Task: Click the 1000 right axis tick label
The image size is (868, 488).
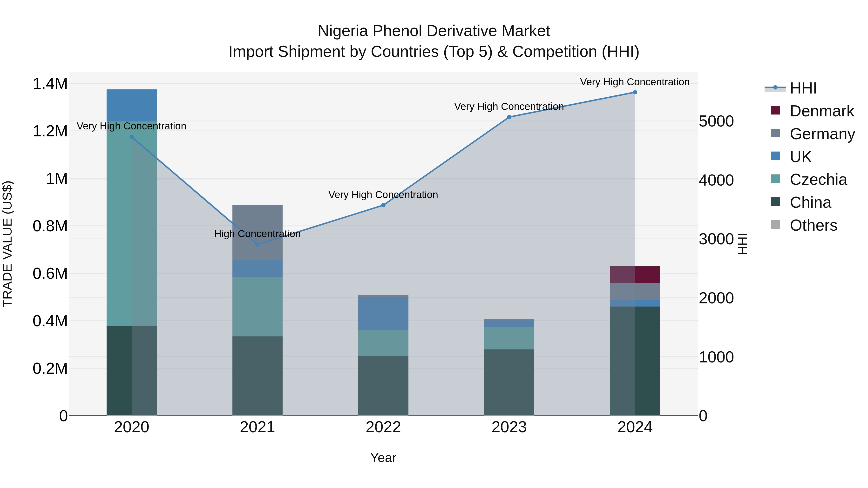Action: 716,357
